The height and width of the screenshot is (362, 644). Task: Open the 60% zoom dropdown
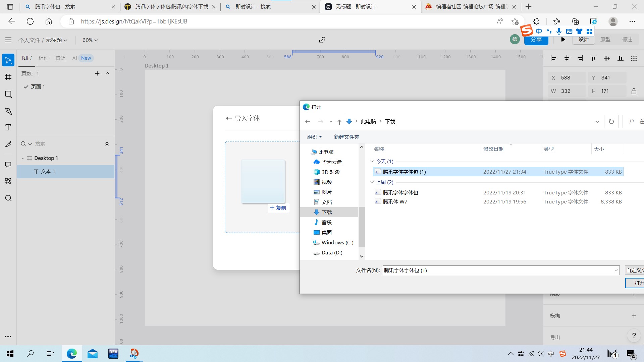click(90, 40)
